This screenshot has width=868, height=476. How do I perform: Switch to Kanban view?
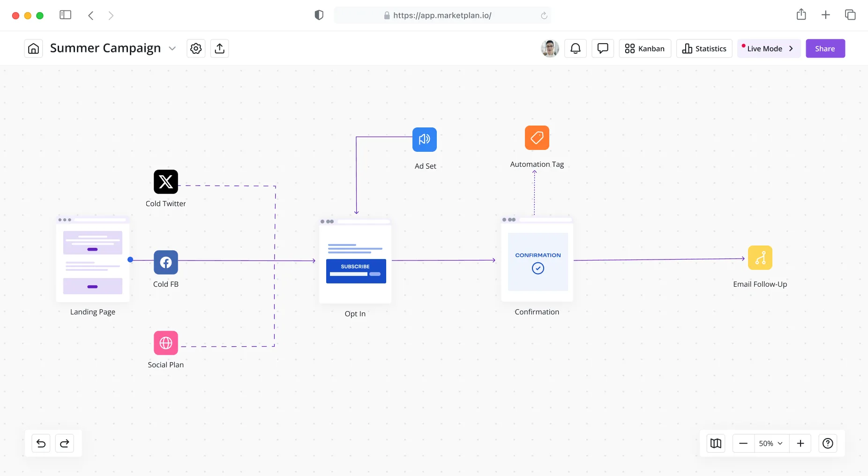click(645, 49)
